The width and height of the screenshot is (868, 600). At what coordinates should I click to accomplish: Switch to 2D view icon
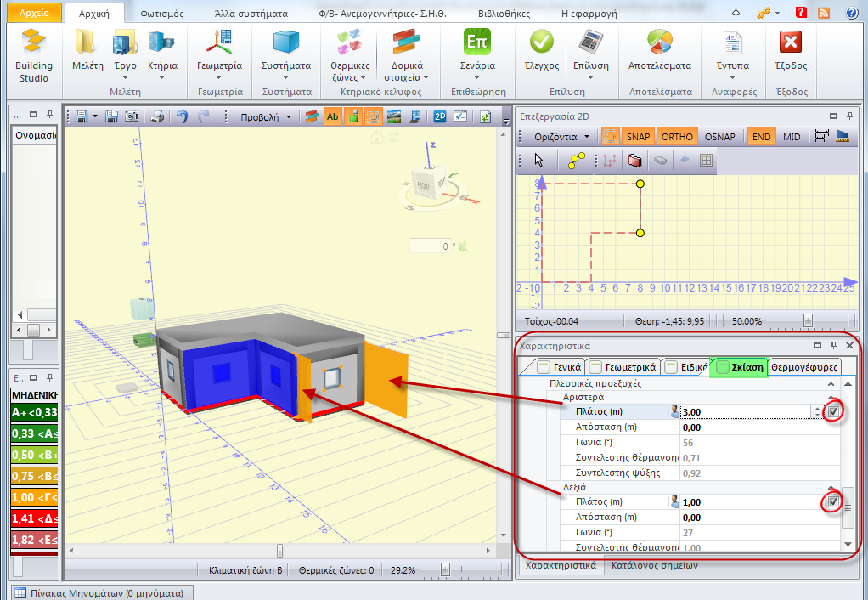[440, 116]
